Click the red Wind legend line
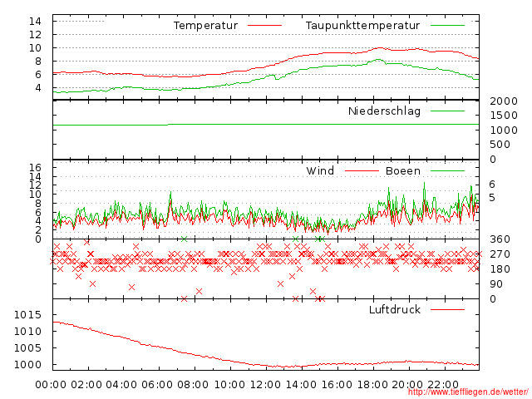The image size is (532, 399). click(x=362, y=171)
